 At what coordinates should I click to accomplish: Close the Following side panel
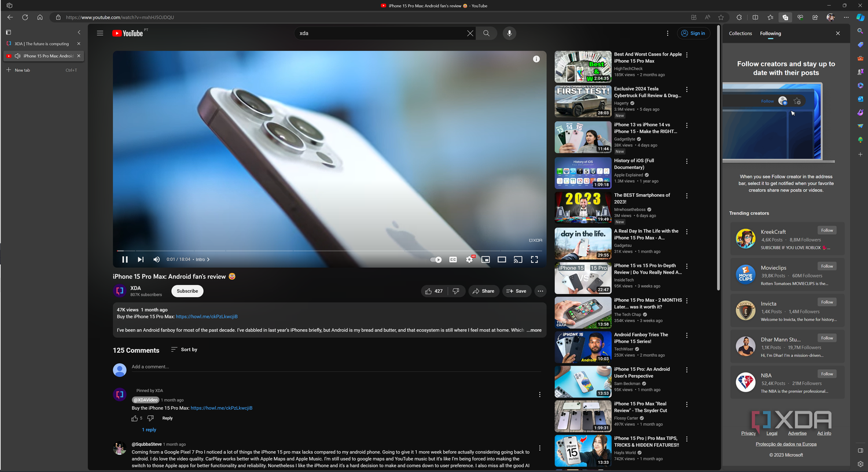point(837,34)
